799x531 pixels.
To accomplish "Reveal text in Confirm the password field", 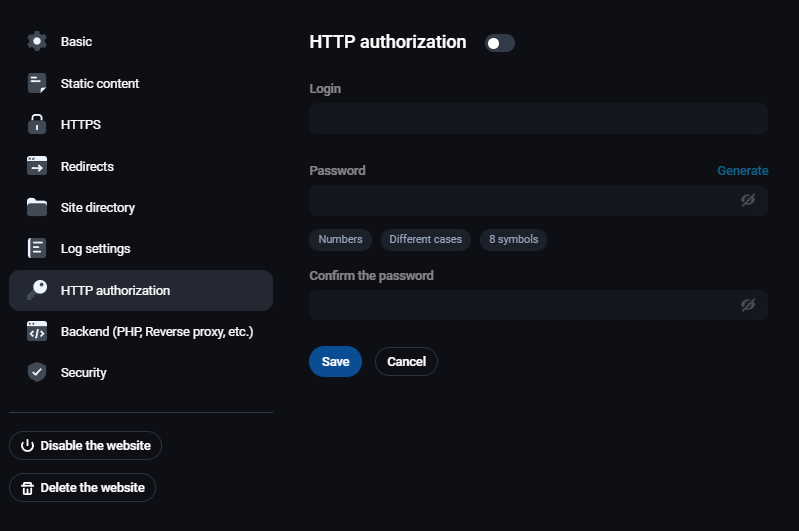I will (747, 305).
